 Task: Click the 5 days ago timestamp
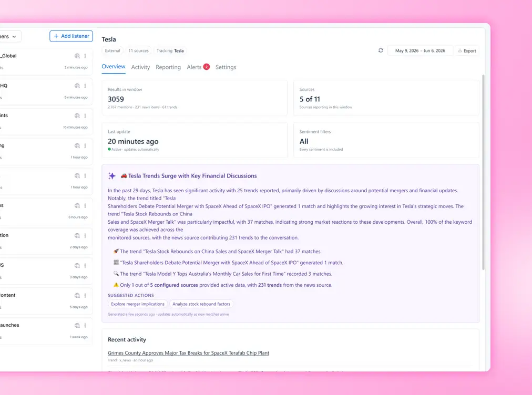tap(78, 307)
